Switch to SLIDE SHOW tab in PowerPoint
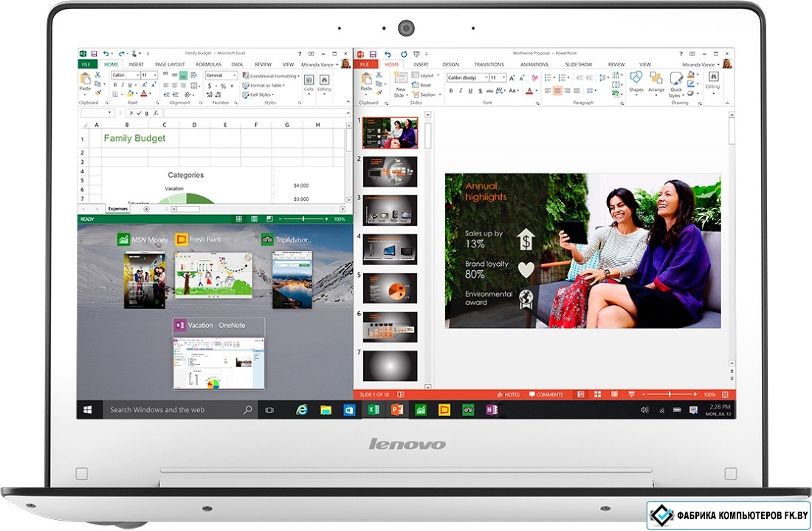This screenshot has height=531, width=812. tap(579, 64)
